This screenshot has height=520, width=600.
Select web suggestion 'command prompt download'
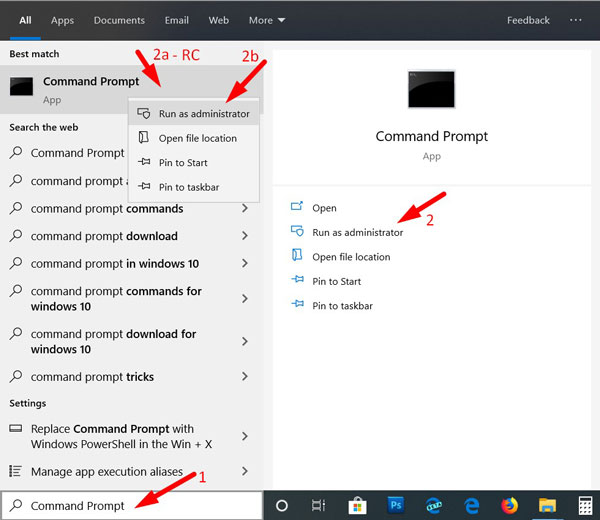tap(131, 236)
